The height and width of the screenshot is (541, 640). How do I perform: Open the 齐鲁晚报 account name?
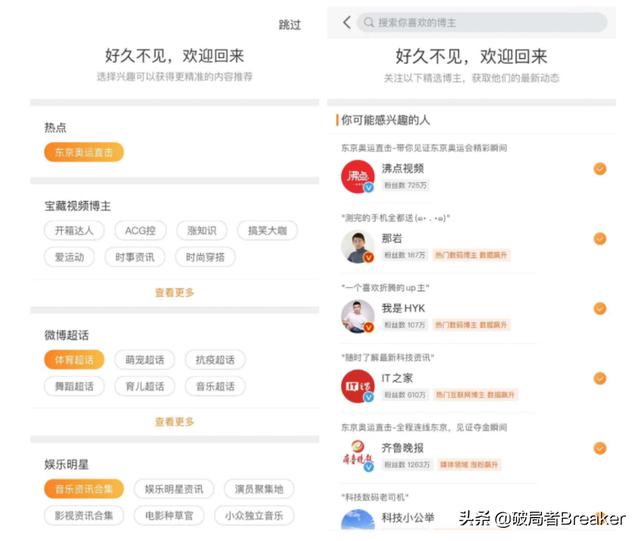pyautogui.click(x=402, y=448)
